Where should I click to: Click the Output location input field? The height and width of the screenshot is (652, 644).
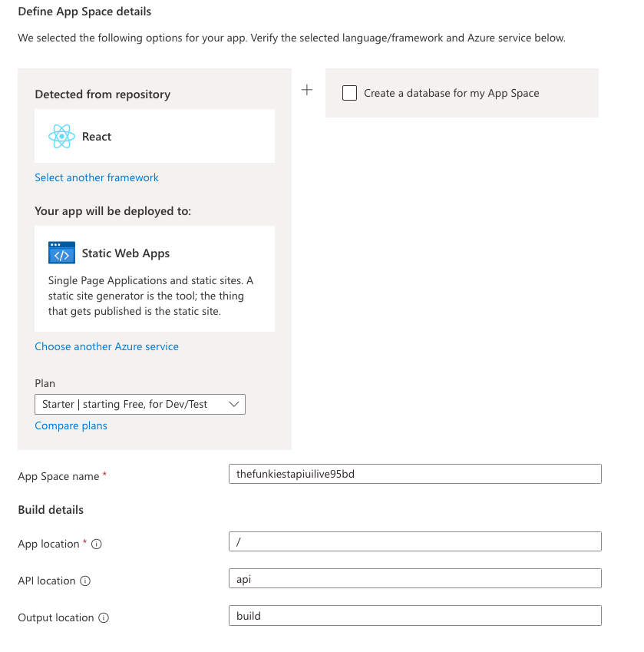(x=414, y=615)
